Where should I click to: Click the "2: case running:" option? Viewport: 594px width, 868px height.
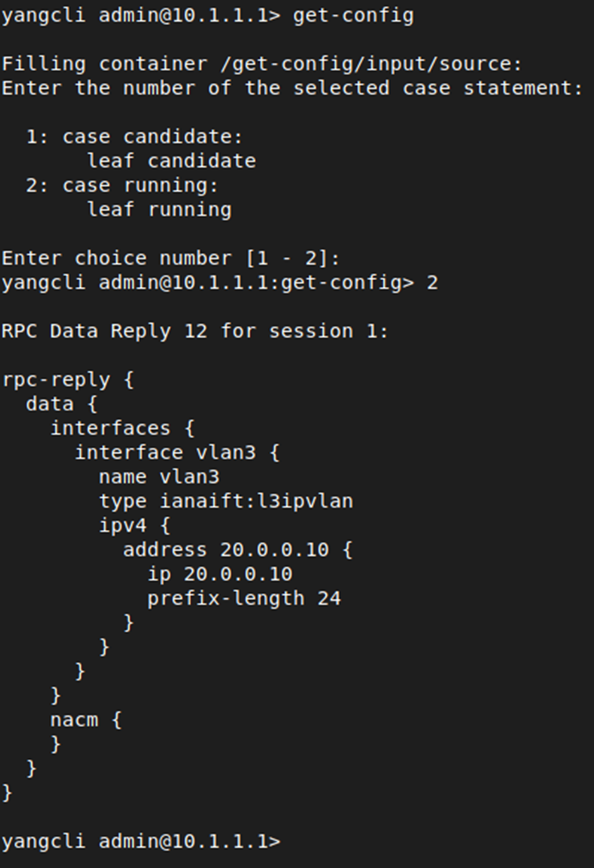(x=122, y=185)
